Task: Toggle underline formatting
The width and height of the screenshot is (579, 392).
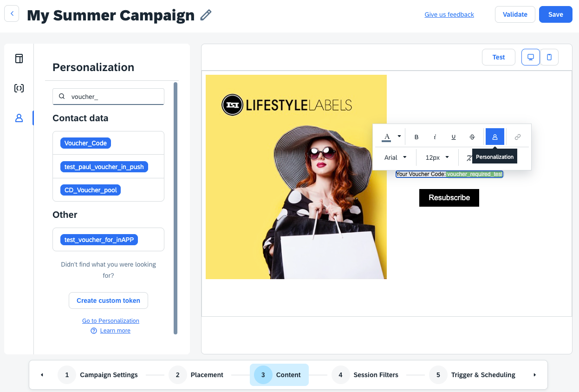Action: click(454, 137)
